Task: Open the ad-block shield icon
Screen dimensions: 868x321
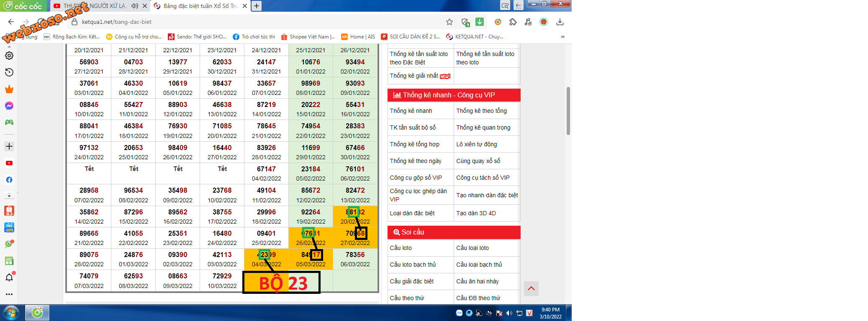Action: coord(465,22)
